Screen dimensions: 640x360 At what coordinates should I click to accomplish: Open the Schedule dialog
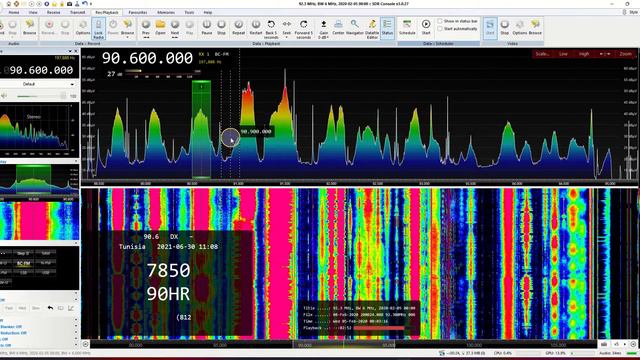click(x=407, y=27)
